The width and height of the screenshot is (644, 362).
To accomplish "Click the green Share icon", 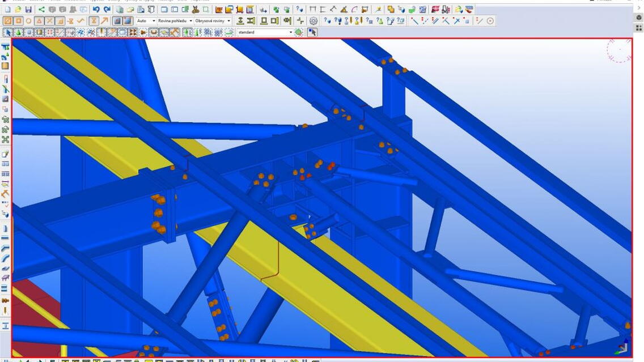I will [41, 10].
